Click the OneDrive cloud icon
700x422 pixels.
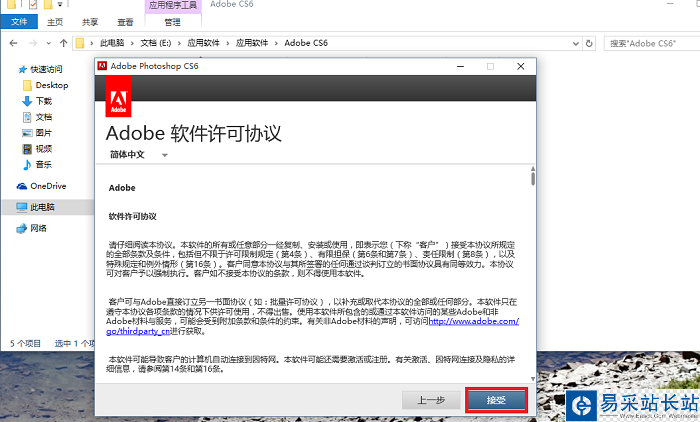21,186
